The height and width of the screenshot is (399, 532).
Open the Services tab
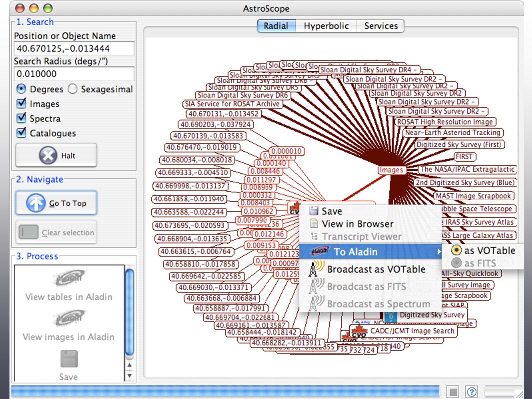point(381,26)
